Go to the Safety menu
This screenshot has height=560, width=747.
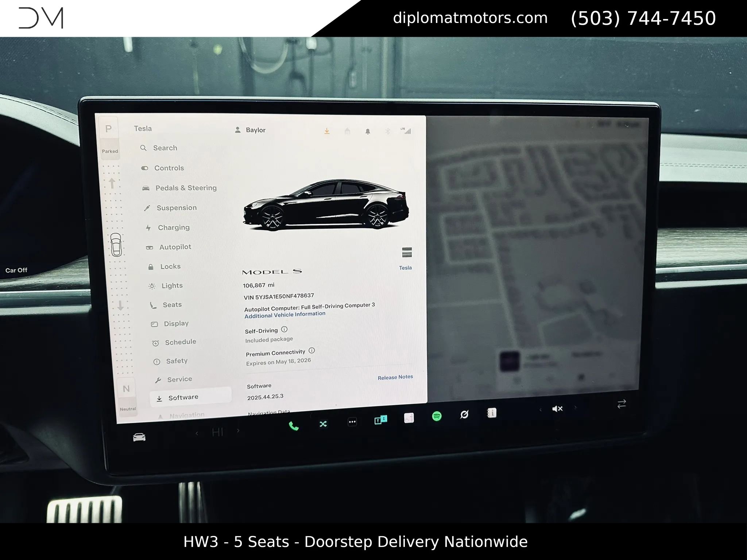171,361
